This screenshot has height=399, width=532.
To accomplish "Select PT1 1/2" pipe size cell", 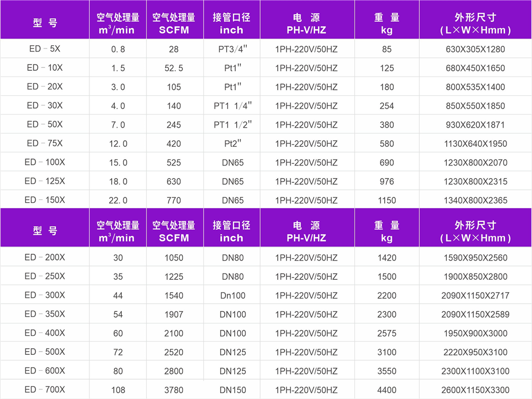I will (231, 125).
